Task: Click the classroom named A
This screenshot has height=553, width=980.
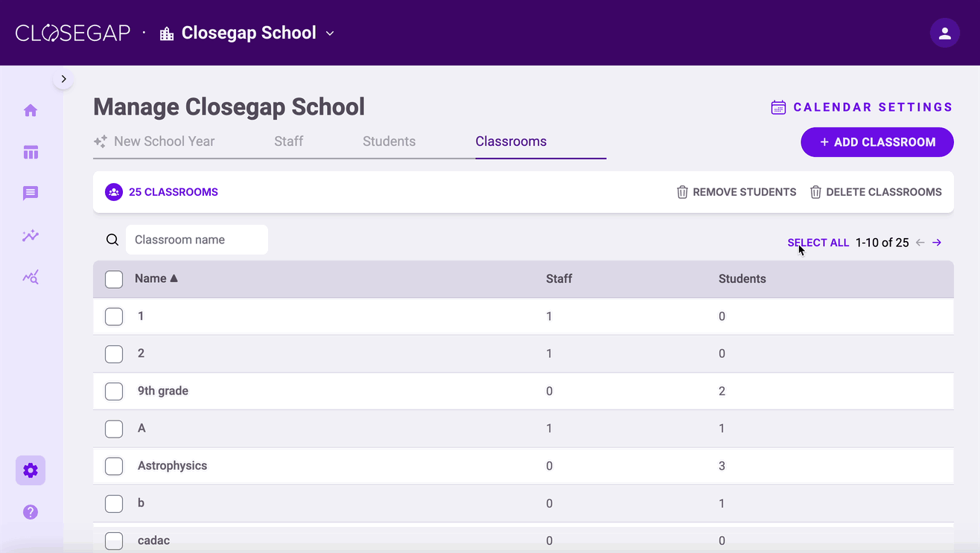Action: tap(141, 428)
